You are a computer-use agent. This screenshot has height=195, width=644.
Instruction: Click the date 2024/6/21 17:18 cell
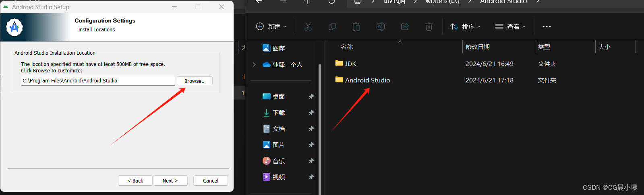click(489, 80)
